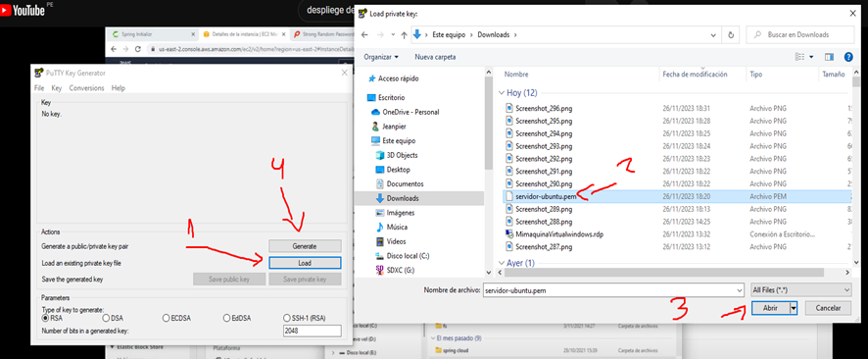Select the Imágenes folder
Viewport: 868px width, 359px height.
tap(395, 213)
